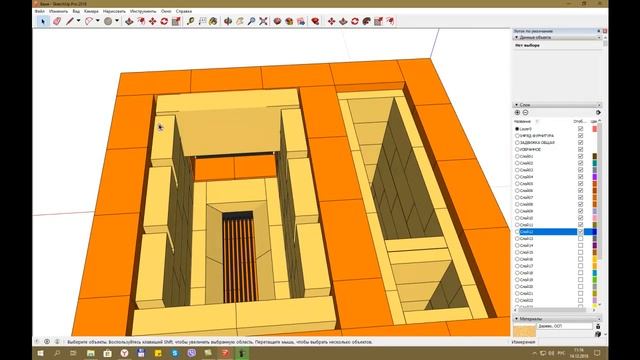This screenshot has height=360, width=640.
Task: Click the dark red cap icon right of Zoom Extents
Action: tap(278, 21)
